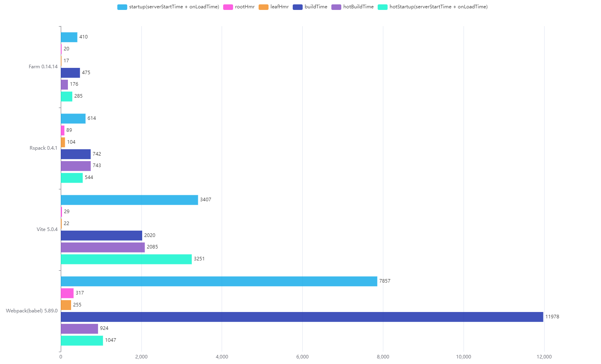Click the Farm buildTime bar 475
This screenshot has width=601, height=364.
point(70,73)
